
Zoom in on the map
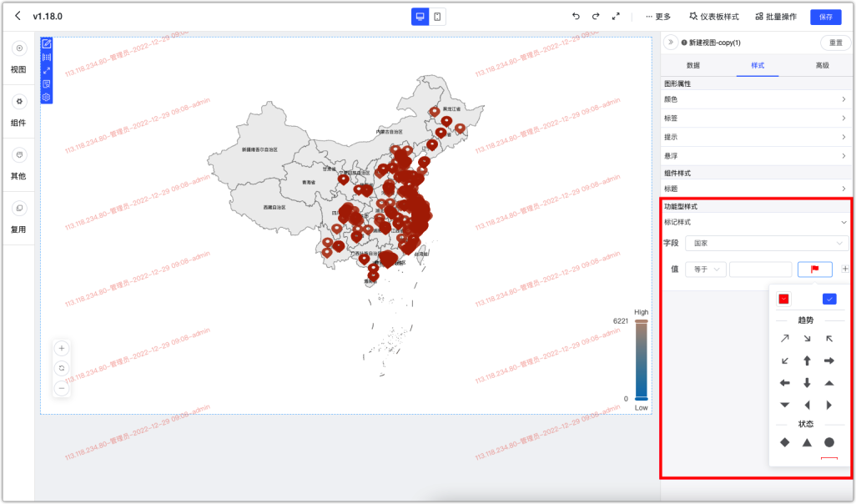(62, 348)
